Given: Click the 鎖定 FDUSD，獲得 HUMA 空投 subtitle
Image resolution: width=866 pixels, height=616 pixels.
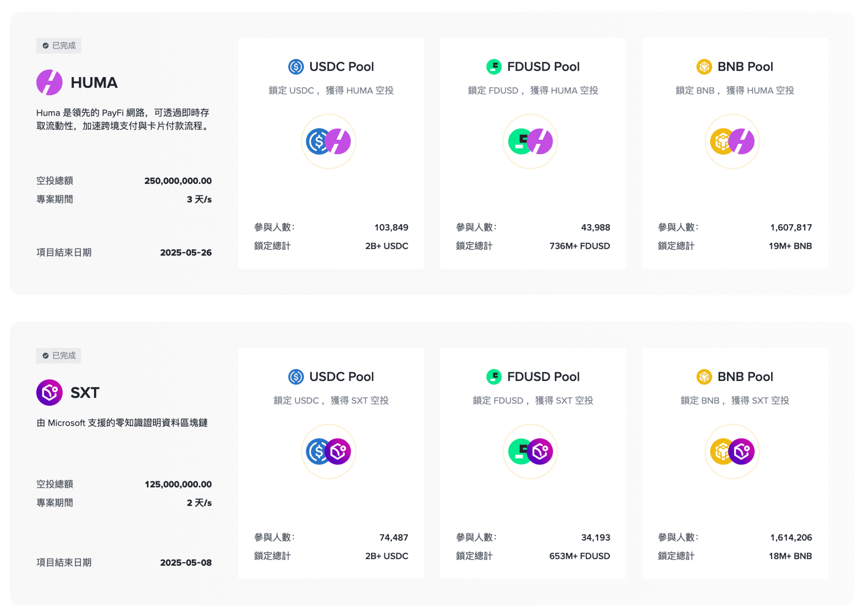Looking at the screenshot, I should (533, 91).
